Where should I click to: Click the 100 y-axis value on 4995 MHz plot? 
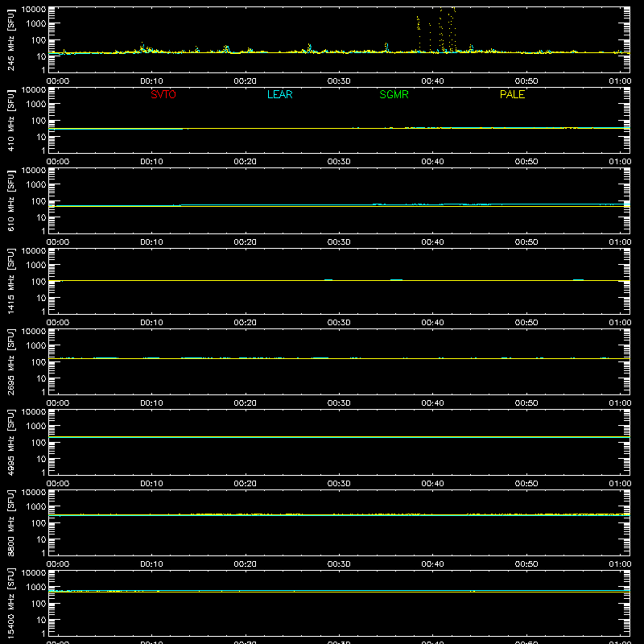click(x=39, y=442)
